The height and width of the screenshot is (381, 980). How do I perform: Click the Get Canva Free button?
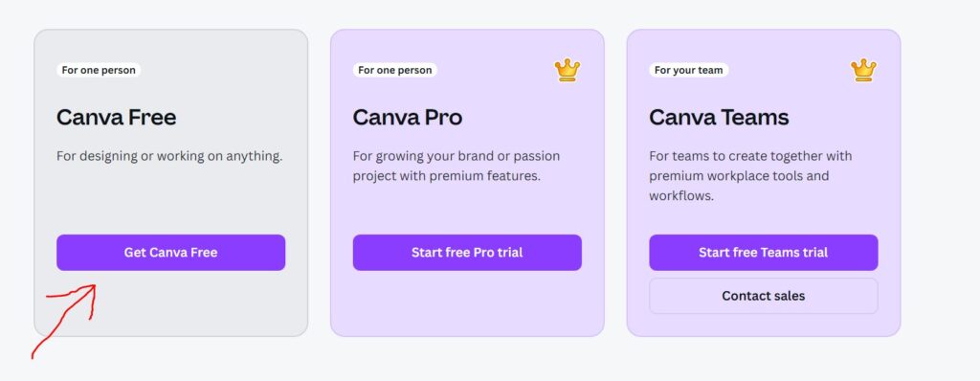pos(170,253)
